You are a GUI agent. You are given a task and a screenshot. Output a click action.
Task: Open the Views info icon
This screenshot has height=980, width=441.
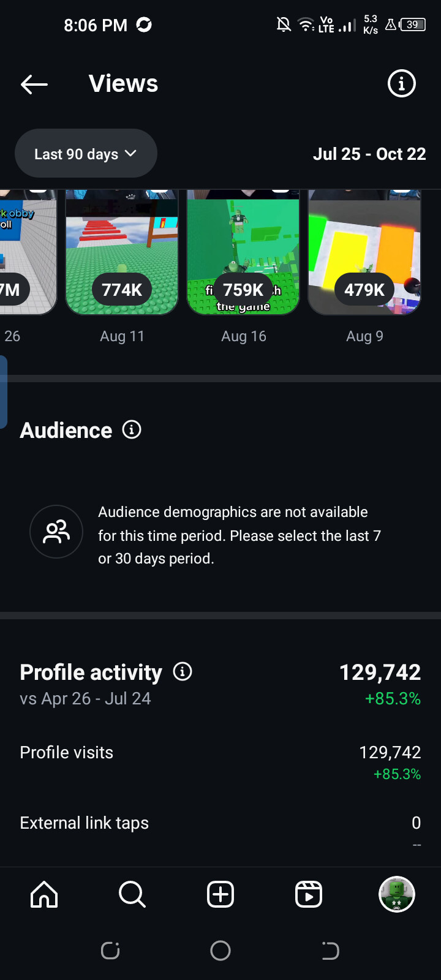tap(402, 84)
